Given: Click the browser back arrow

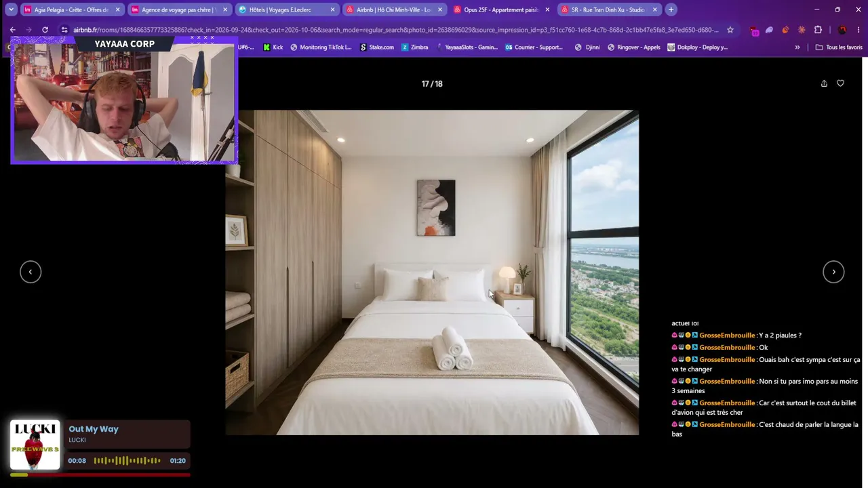Looking at the screenshot, I should [12, 30].
